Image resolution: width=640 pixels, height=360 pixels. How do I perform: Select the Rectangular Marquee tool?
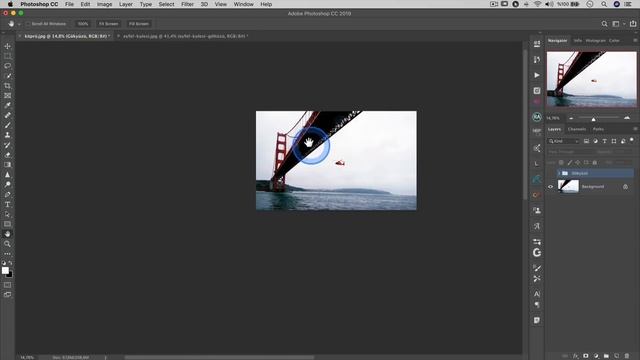click(x=7, y=56)
